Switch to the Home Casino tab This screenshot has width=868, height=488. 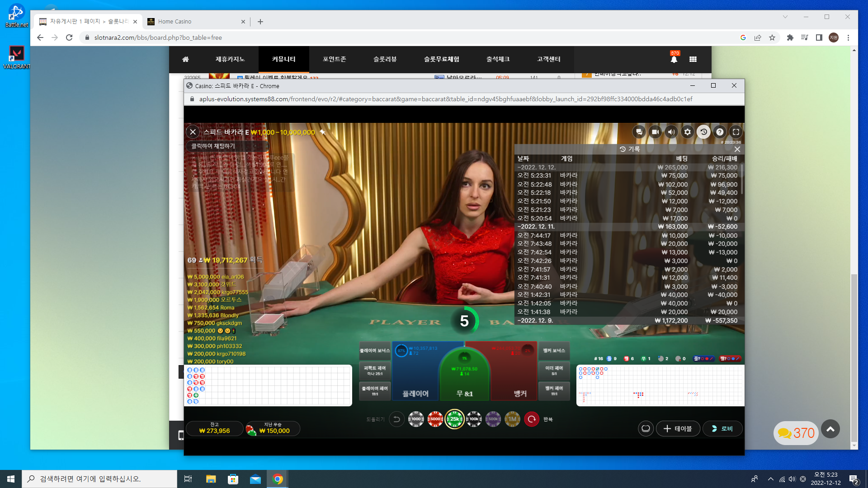[197, 22]
